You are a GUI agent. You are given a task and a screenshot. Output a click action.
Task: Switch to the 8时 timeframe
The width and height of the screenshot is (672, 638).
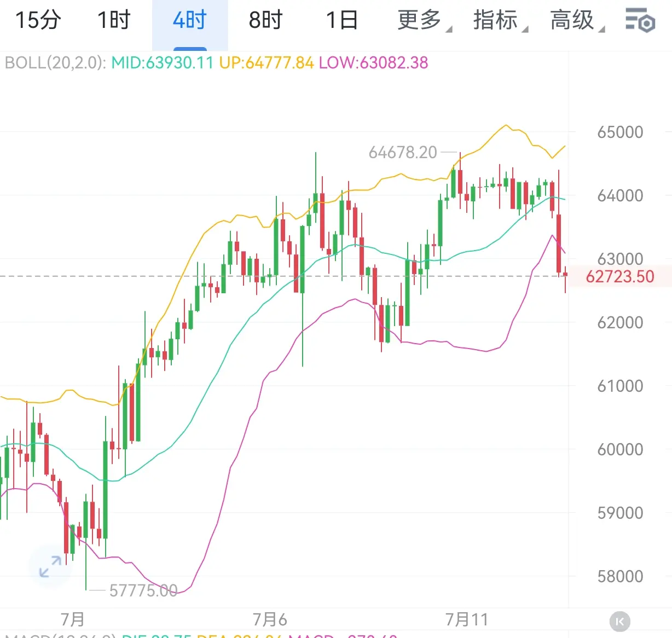click(265, 20)
